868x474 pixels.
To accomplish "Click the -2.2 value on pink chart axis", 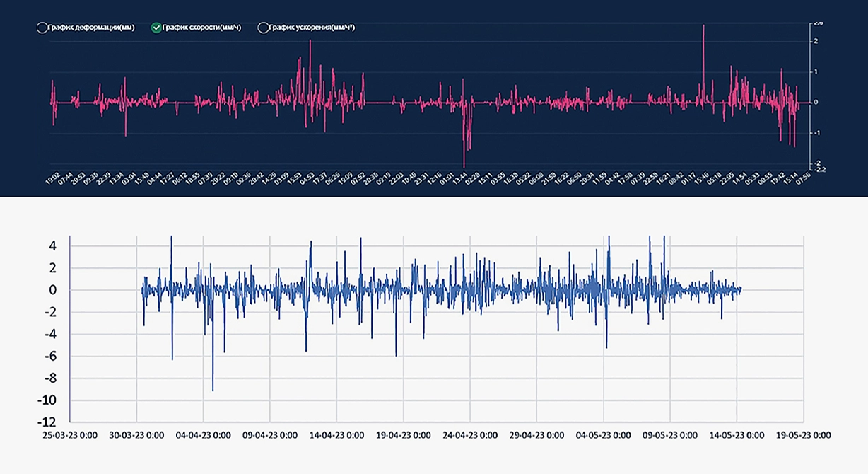I will coord(820,170).
